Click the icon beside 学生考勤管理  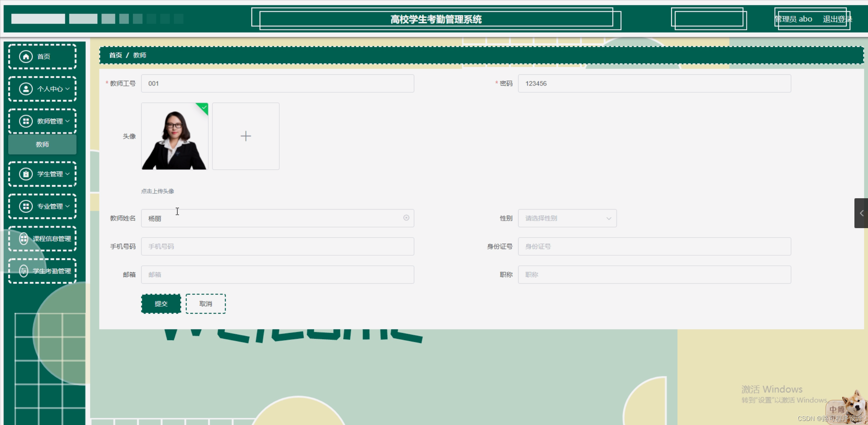(23, 271)
